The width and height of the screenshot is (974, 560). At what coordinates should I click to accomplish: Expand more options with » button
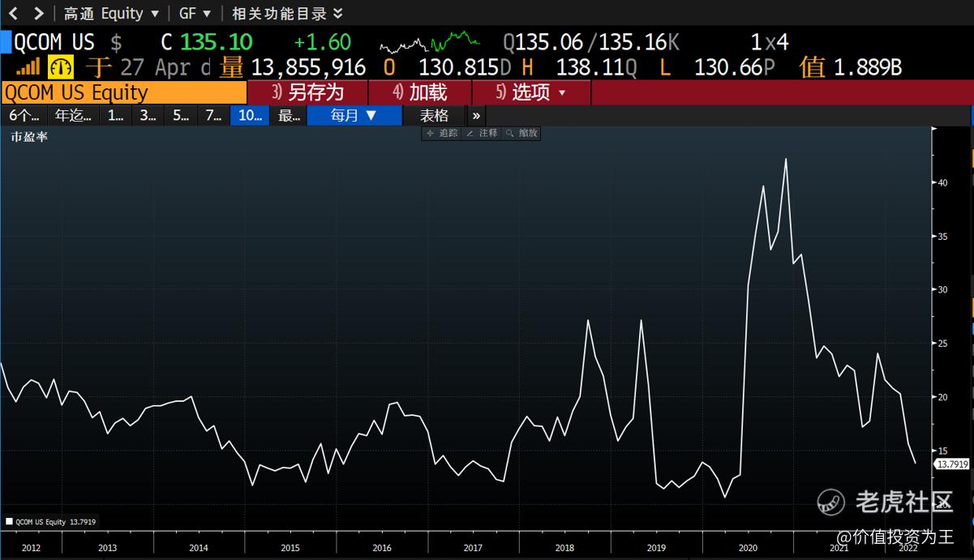pos(476,115)
